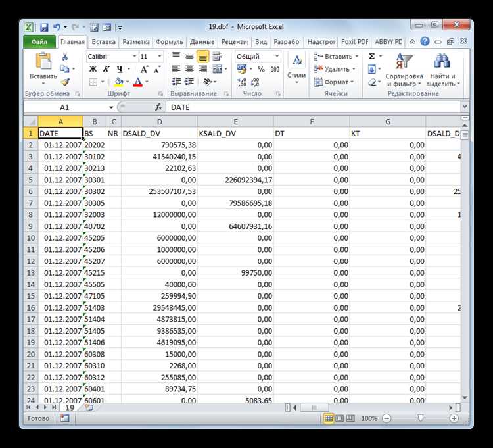Screen dimensions: 493x448
Task: Expand the formula bar
Action: (464, 107)
